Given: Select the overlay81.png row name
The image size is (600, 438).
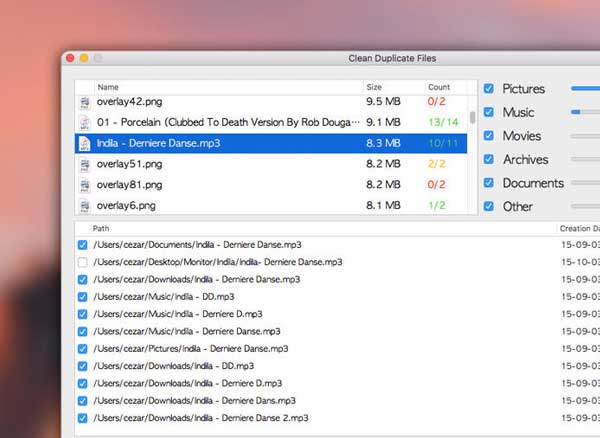Looking at the screenshot, I should pyautogui.click(x=129, y=185).
